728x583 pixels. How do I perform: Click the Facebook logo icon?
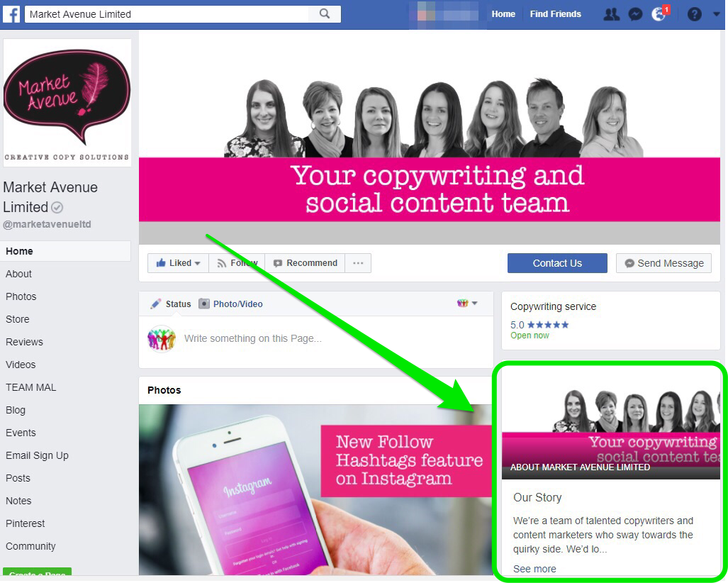(x=11, y=14)
